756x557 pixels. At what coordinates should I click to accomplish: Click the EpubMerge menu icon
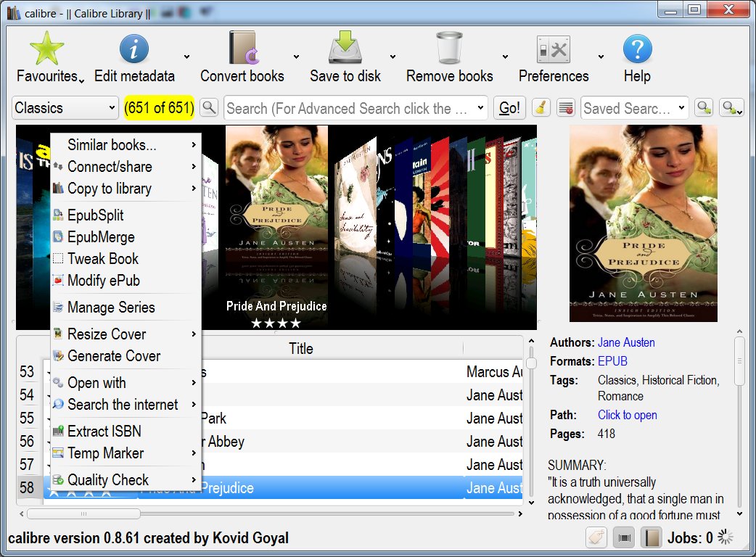point(58,236)
